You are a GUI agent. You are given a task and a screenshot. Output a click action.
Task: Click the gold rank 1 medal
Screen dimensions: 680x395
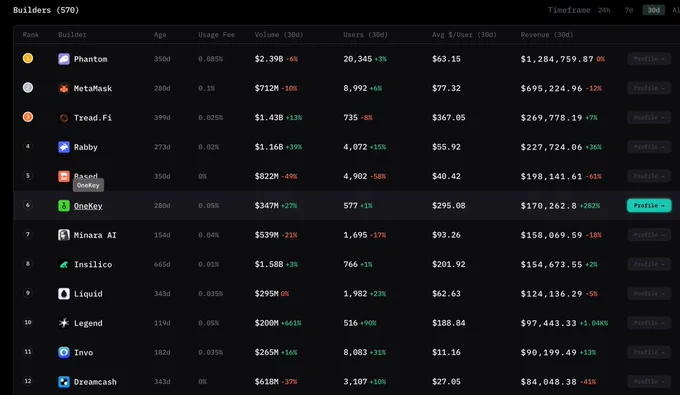pos(28,58)
